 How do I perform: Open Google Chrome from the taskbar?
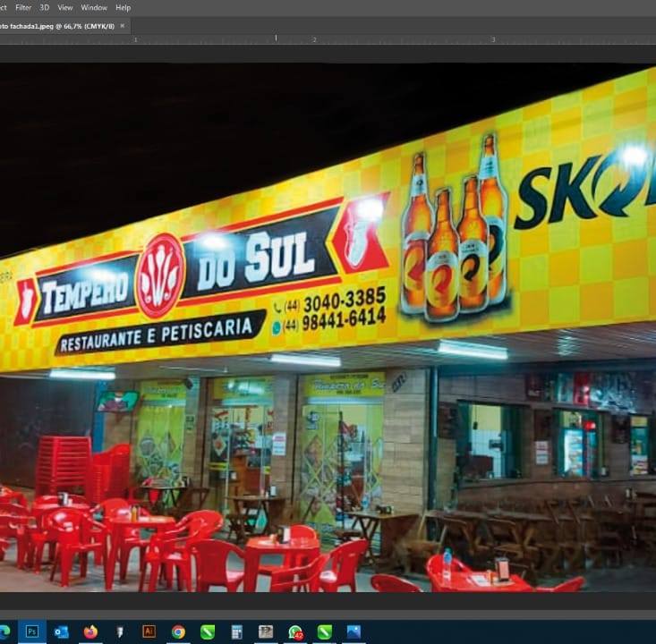pyautogui.click(x=178, y=631)
